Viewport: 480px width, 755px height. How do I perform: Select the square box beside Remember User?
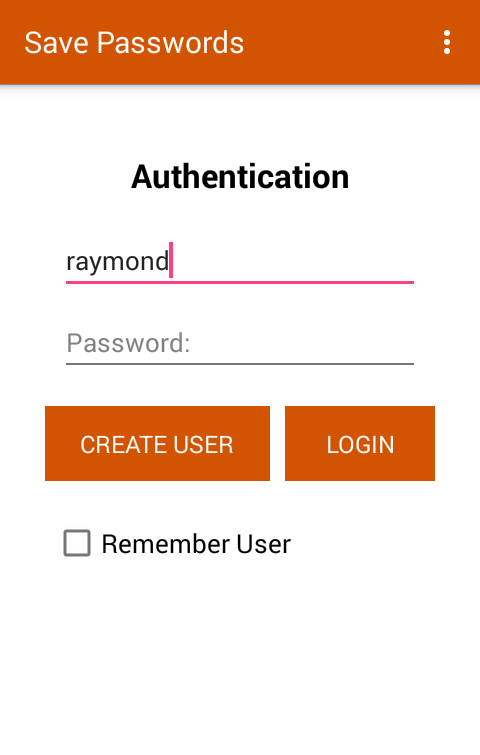tap(77, 543)
